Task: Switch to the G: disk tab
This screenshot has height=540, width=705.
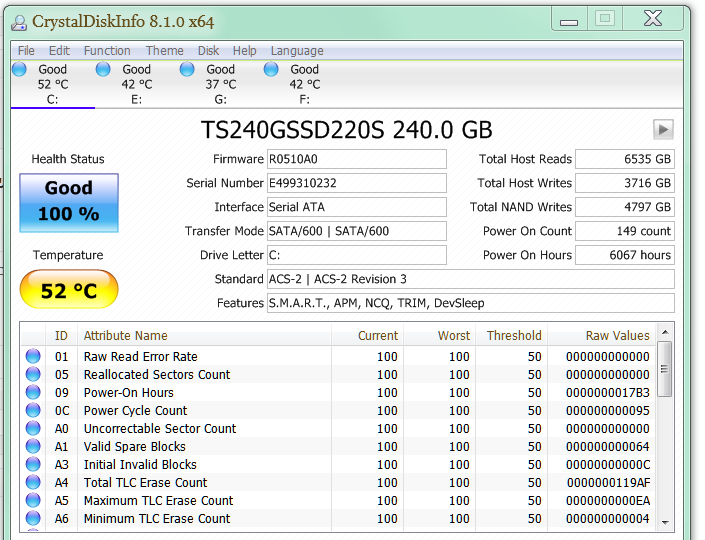Action: (220, 84)
